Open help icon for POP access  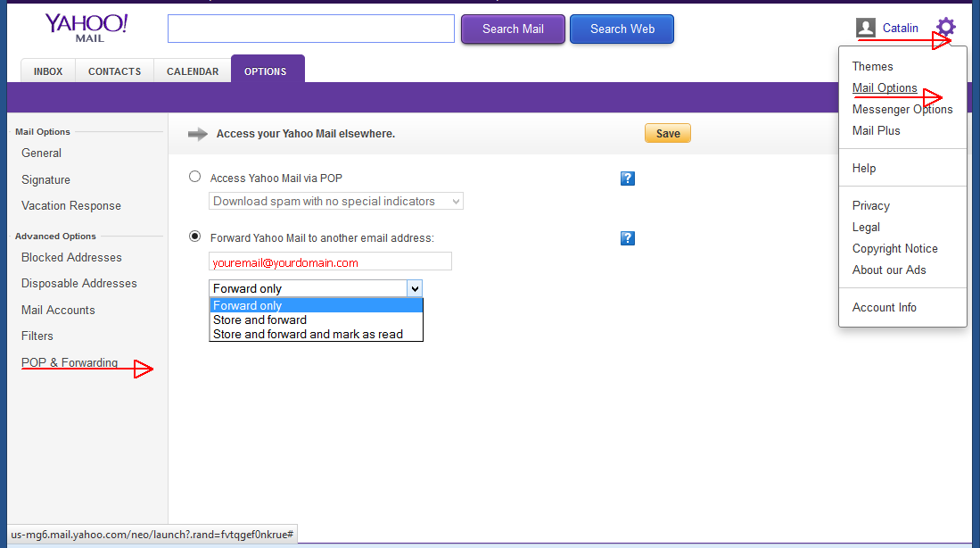[628, 179]
